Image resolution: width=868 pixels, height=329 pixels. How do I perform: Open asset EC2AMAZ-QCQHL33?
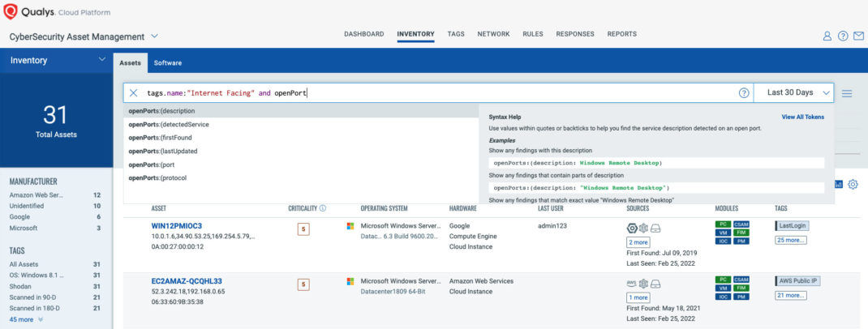(187, 281)
